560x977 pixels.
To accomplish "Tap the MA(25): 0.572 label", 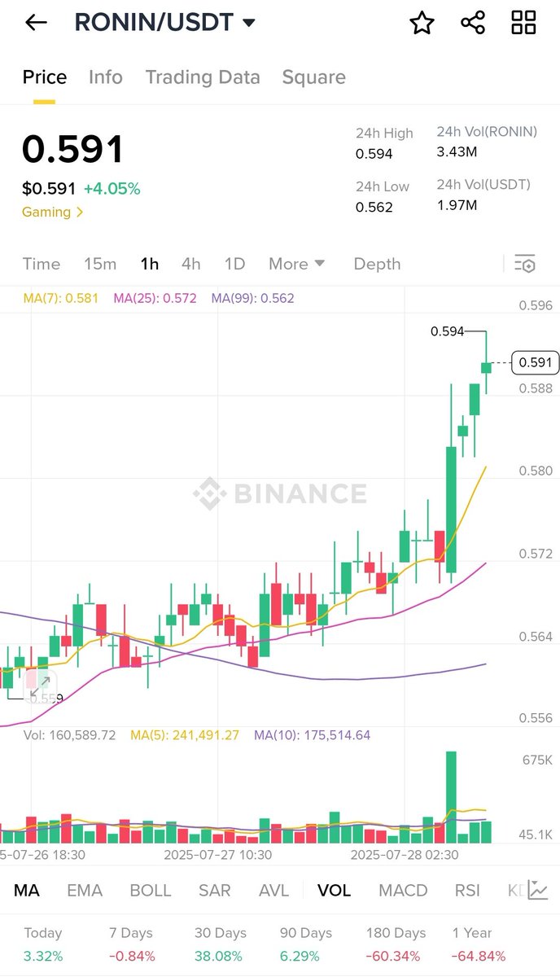I will tap(155, 298).
